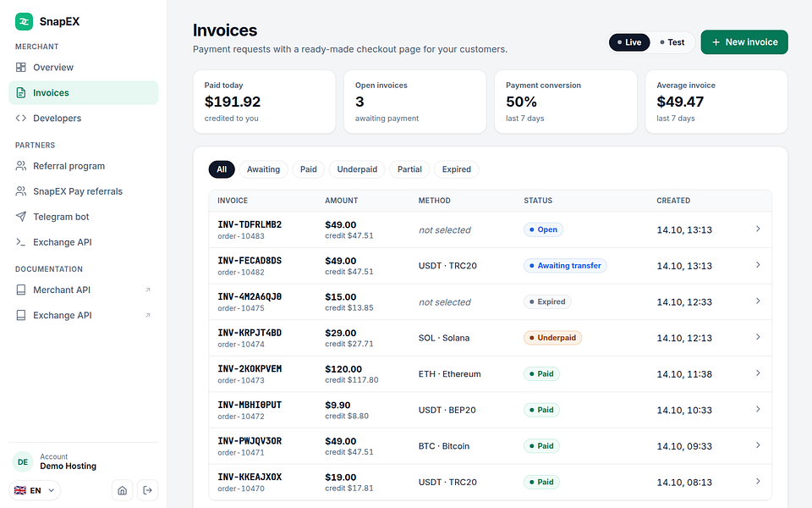Viewport: 812px width, 508px height.
Task: Click the Awaiting transfer status badge
Action: (x=564, y=265)
